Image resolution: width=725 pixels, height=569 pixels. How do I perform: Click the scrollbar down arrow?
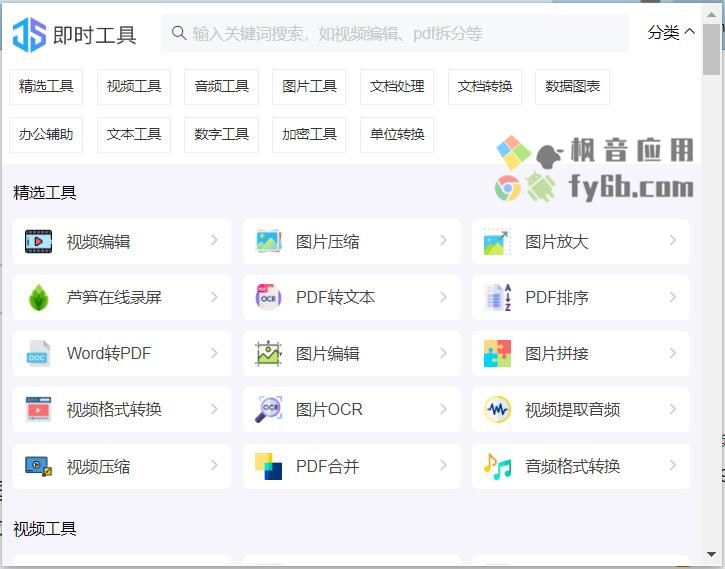coord(712,554)
